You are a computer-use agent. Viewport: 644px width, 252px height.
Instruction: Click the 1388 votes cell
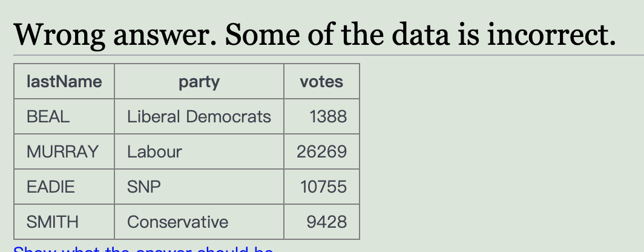click(x=328, y=116)
